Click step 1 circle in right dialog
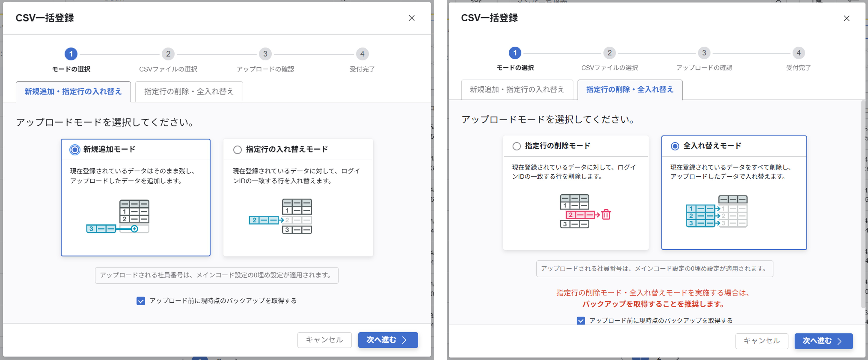This screenshot has width=868, height=360. tap(515, 53)
